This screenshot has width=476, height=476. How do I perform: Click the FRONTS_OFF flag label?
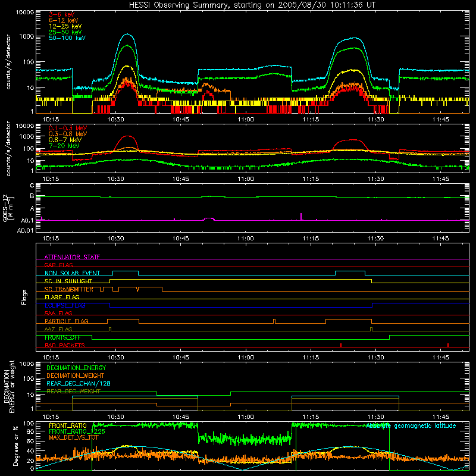click(62, 337)
